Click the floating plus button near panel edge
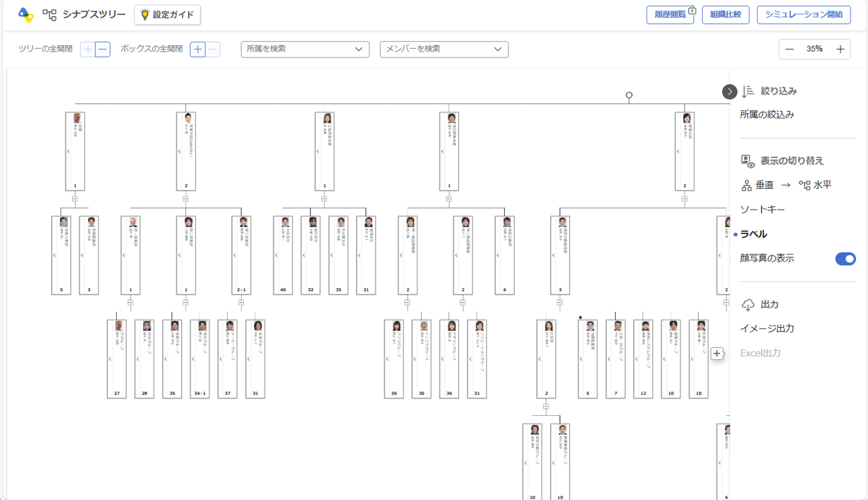 pyautogui.click(x=717, y=353)
